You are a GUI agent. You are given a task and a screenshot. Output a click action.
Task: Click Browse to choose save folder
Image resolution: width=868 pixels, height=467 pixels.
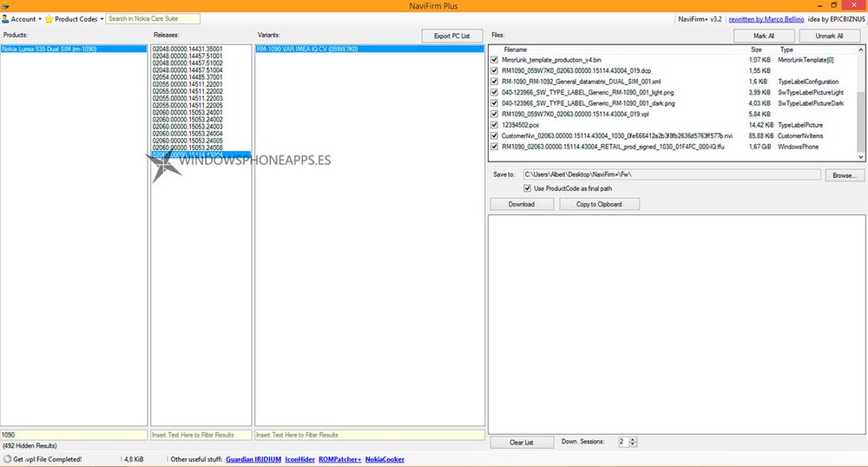[x=845, y=174]
